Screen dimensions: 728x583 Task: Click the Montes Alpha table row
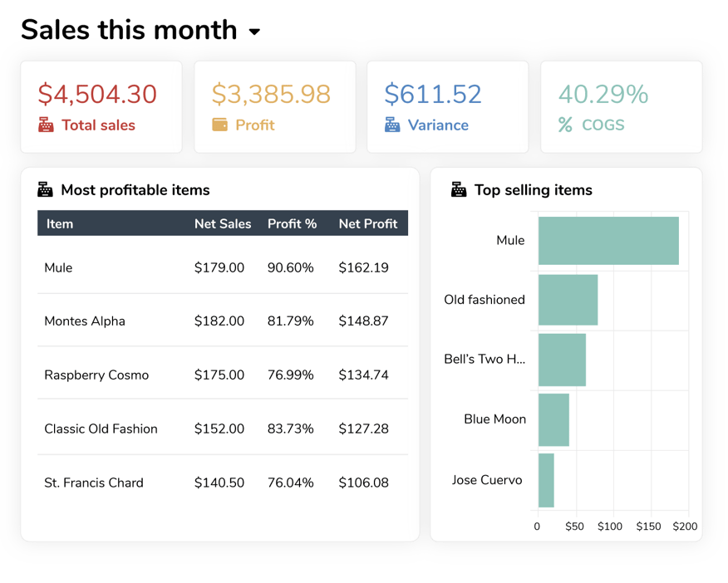coord(219,321)
